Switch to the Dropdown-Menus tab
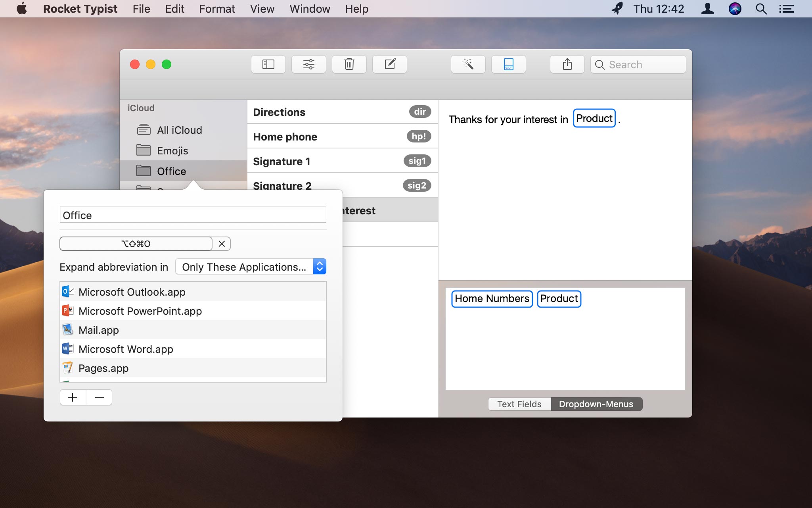The width and height of the screenshot is (812, 508). tap(596, 404)
